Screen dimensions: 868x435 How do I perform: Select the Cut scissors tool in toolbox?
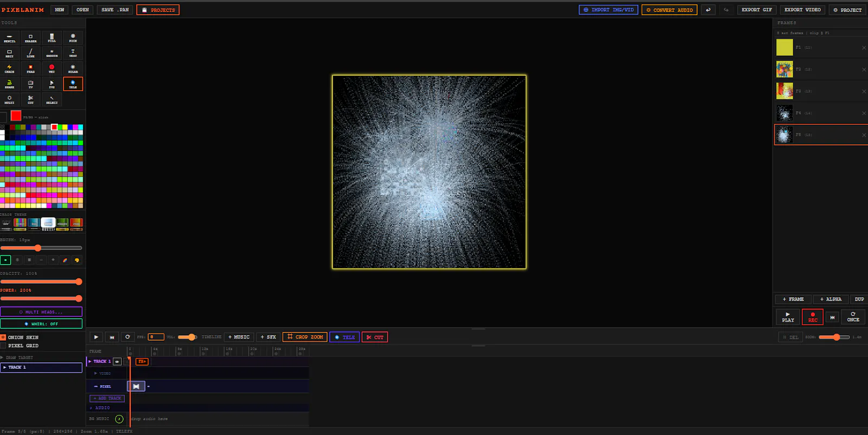click(x=31, y=100)
